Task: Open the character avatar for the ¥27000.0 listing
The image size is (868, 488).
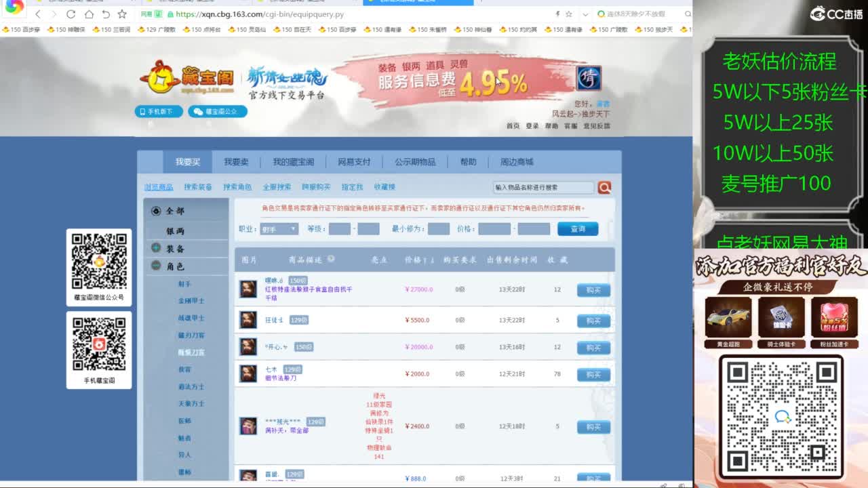Action: point(248,289)
